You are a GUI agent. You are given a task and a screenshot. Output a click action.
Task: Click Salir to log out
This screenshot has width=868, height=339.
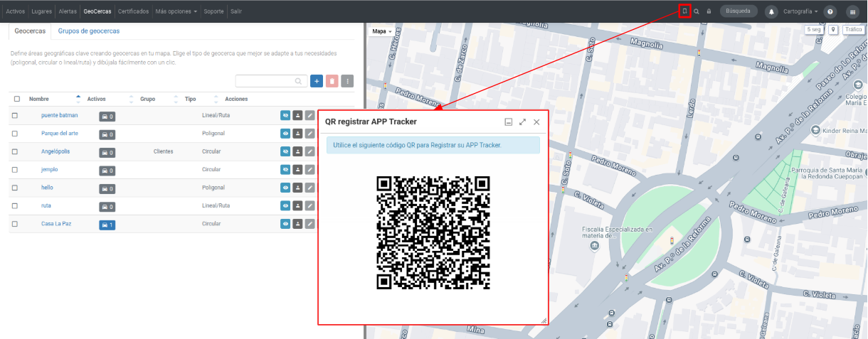pyautogui.click(x=236, y=11)
